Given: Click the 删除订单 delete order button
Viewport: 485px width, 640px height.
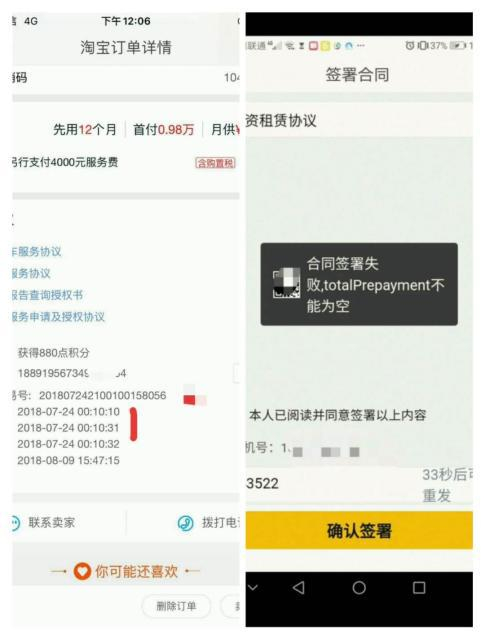Looking at the screenshot, I should pyautogui.click(x=176, y=606).
